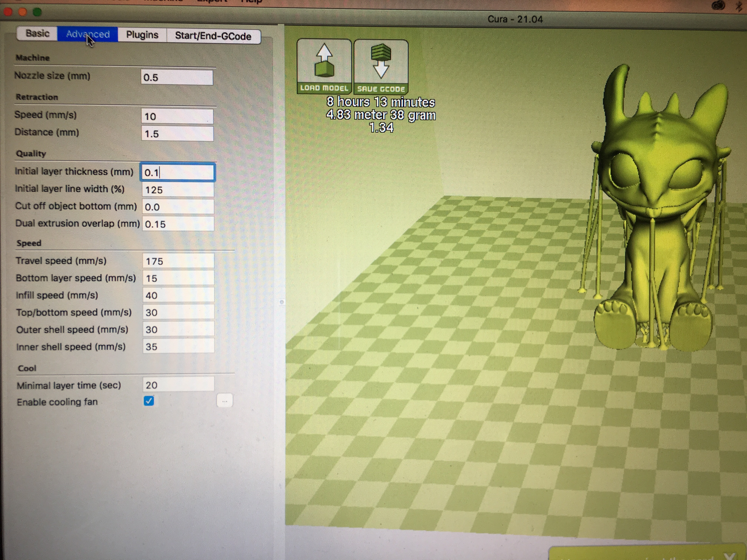Select the Advanced tab
The image size is (747, 560).
click(x=88, y=34)
